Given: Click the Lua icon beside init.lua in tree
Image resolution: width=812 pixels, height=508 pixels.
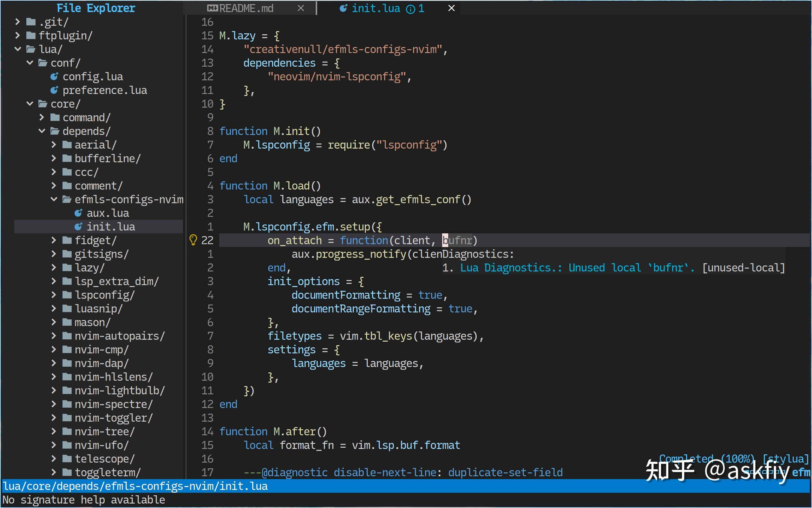Looking at the screenshot, I should pos(78,227).
